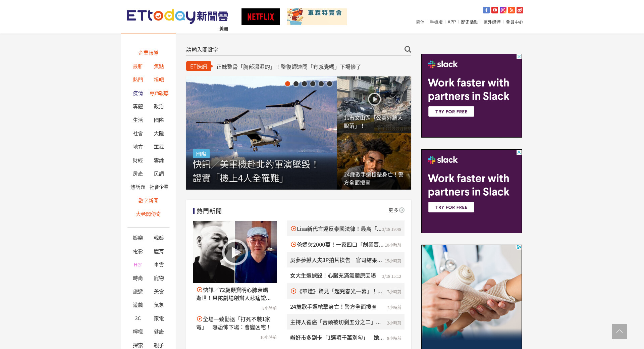The height and width of the screenshot is (349, 644).
Task: Open the YouTube social icon
Action: [494, 10]
